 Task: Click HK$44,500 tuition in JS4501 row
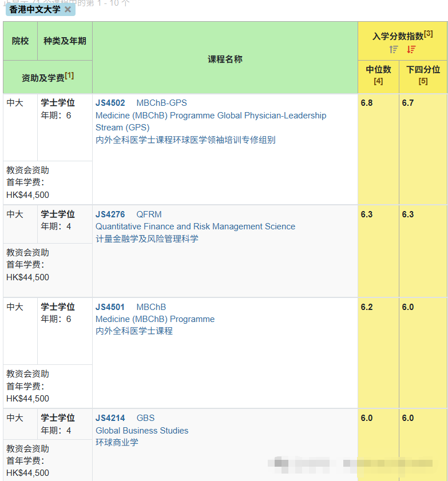pos(27,399)
